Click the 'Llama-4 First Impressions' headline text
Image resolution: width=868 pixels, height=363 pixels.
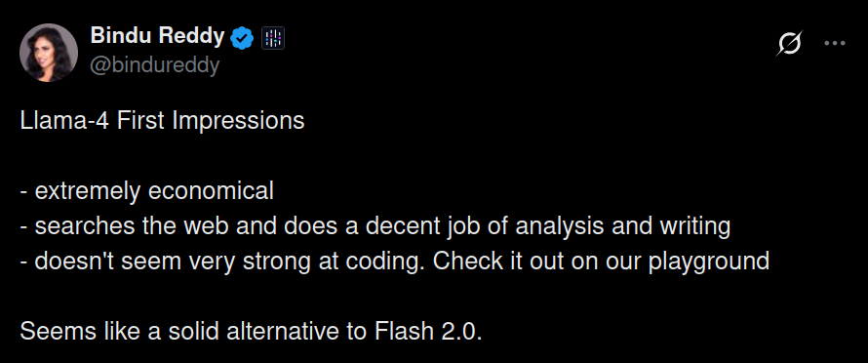point(162,121)
